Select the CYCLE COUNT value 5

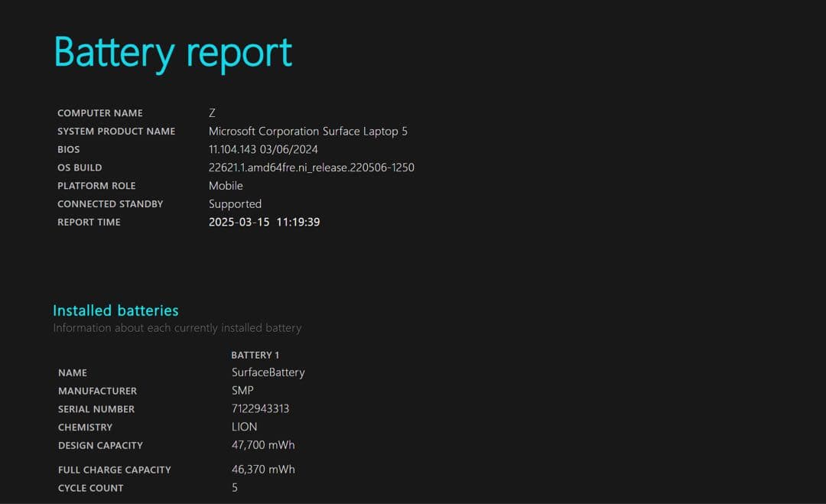pos(235,487)
